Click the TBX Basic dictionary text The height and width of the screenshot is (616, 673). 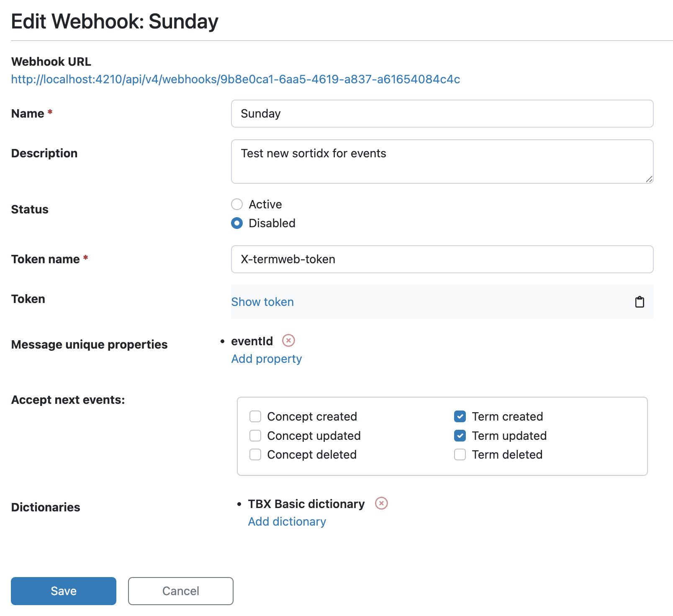[306, 504]
